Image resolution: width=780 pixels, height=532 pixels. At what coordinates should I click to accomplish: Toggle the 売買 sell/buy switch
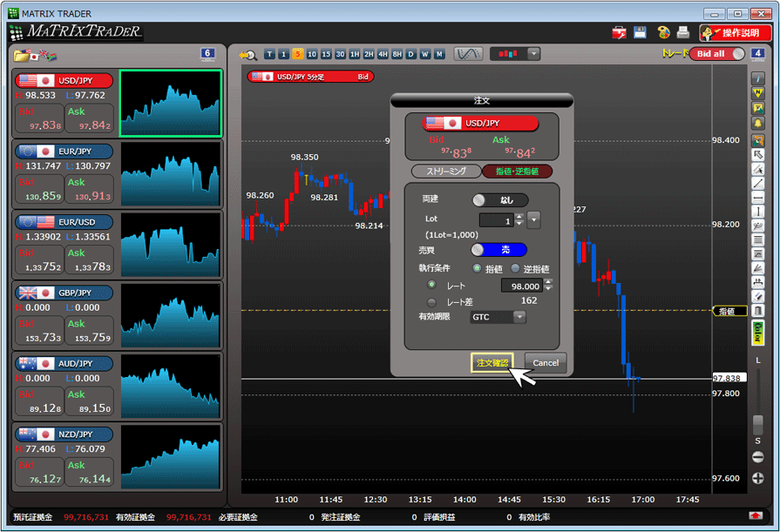point(499,250)
